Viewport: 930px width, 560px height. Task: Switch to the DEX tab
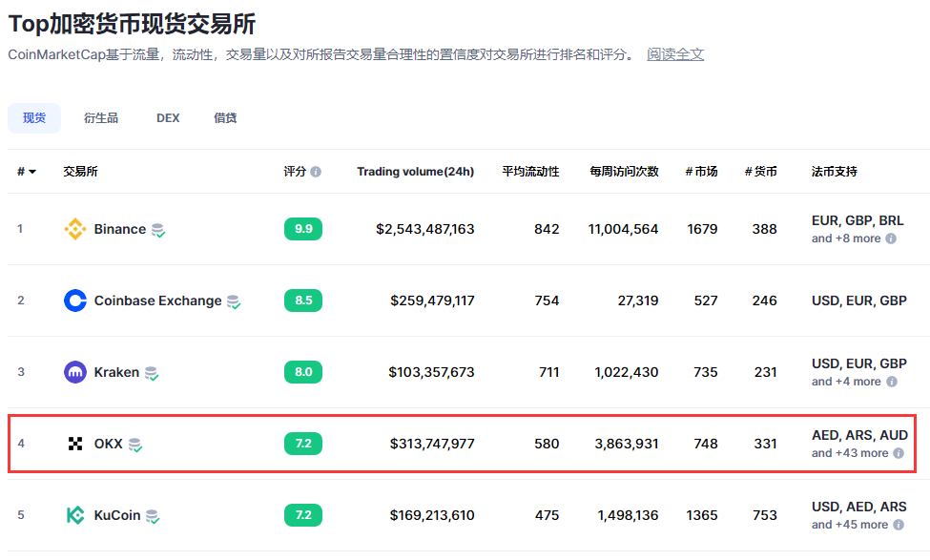168,118
